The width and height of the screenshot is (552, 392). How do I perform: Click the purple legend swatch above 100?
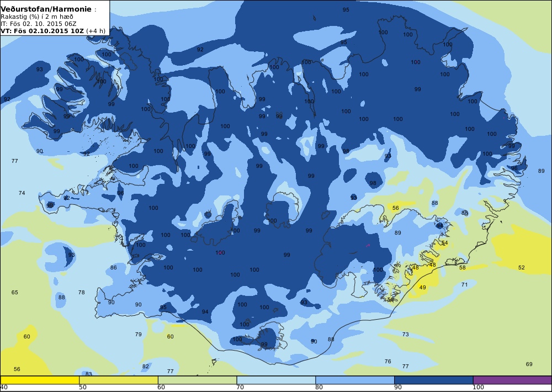pyautogui.click(x=513, y=380)
